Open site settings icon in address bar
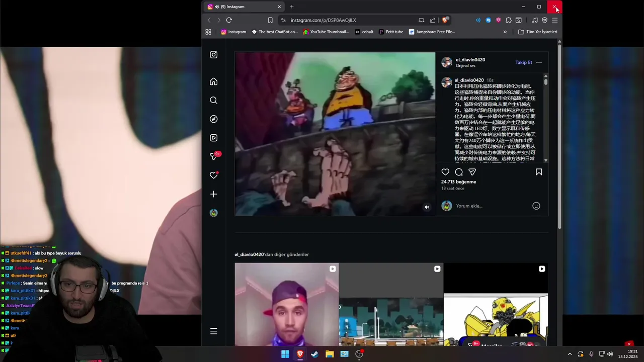This screenshot has height=362, width=644. 283,20
